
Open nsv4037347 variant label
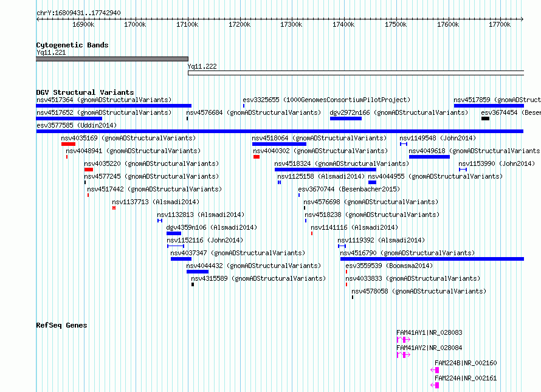pos(238,253)
